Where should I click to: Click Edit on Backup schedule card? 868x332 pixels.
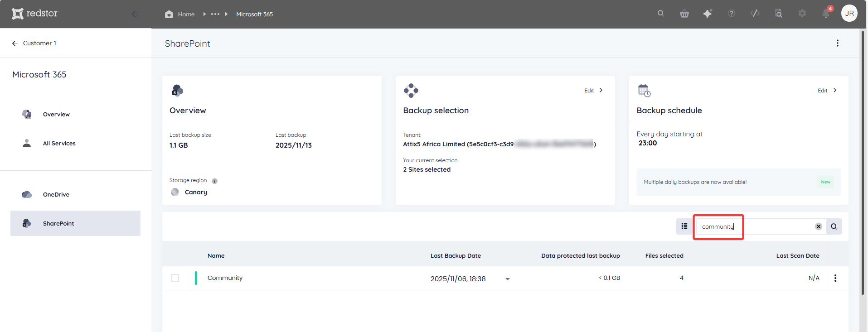click(x=827, y=91)
